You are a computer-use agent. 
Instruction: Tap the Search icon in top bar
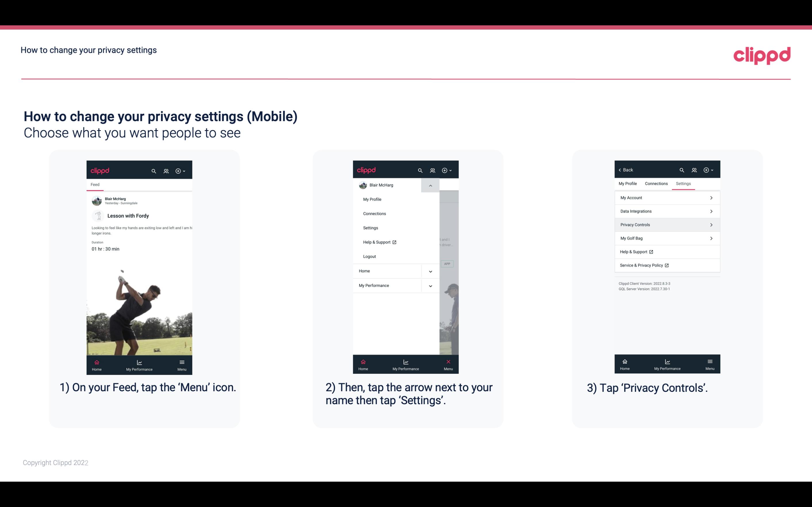click(154, 170)
